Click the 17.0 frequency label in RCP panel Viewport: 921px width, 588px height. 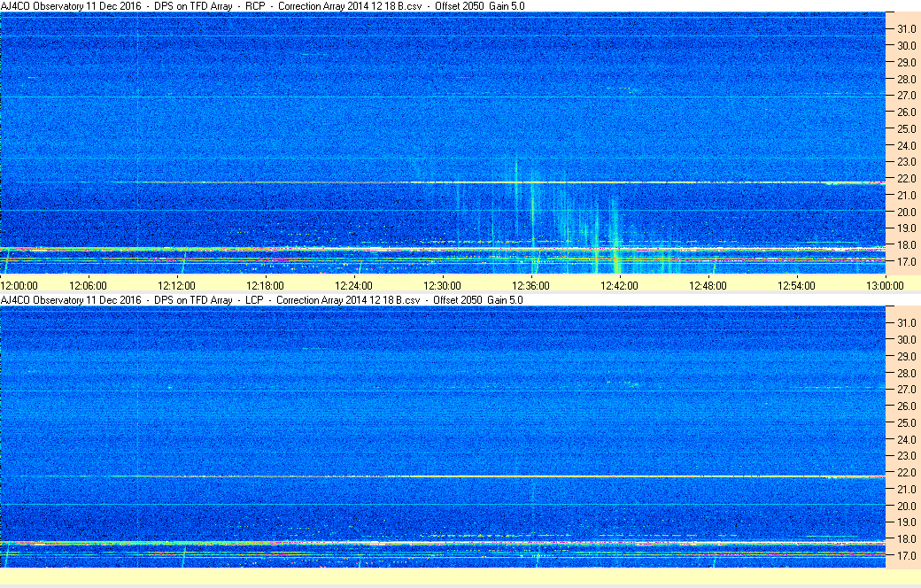(x=906, y=262)
